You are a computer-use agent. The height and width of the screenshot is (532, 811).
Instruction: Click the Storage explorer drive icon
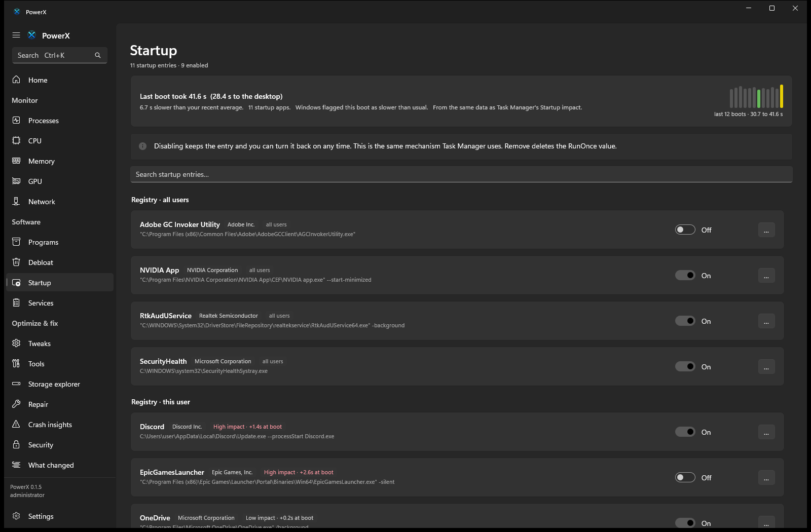(16, 384)
